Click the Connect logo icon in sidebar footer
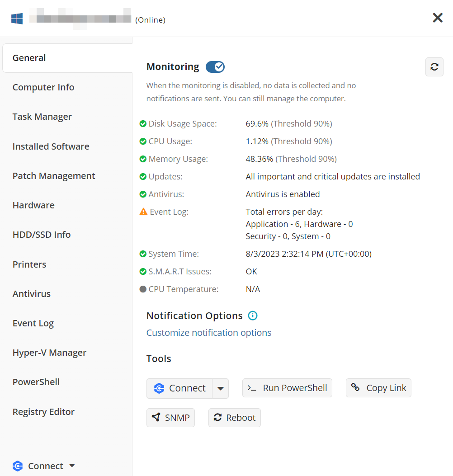 18,466
